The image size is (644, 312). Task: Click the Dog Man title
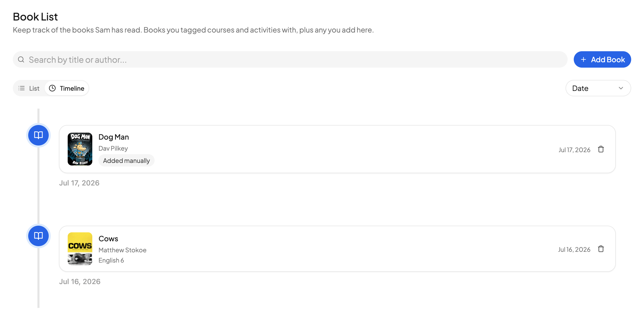(x=114, y=137)
